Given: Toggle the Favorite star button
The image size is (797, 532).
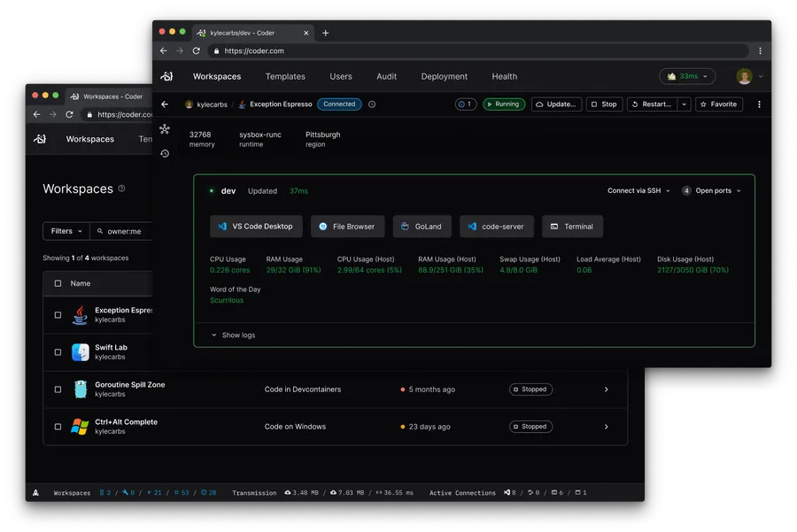Looking at the screenshot, I should coord(719,104).
